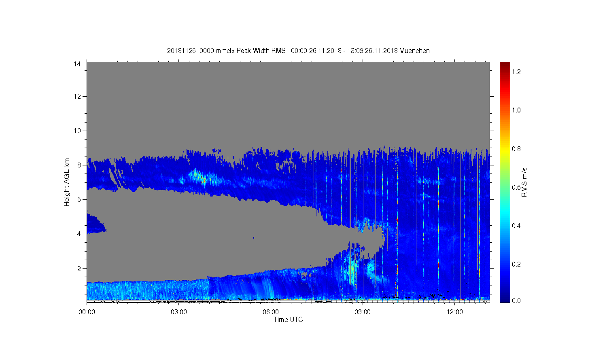This screenshot has width=607, height=364.
Task: Click the 00:00 time tick label
Action: tap(87, 312)
